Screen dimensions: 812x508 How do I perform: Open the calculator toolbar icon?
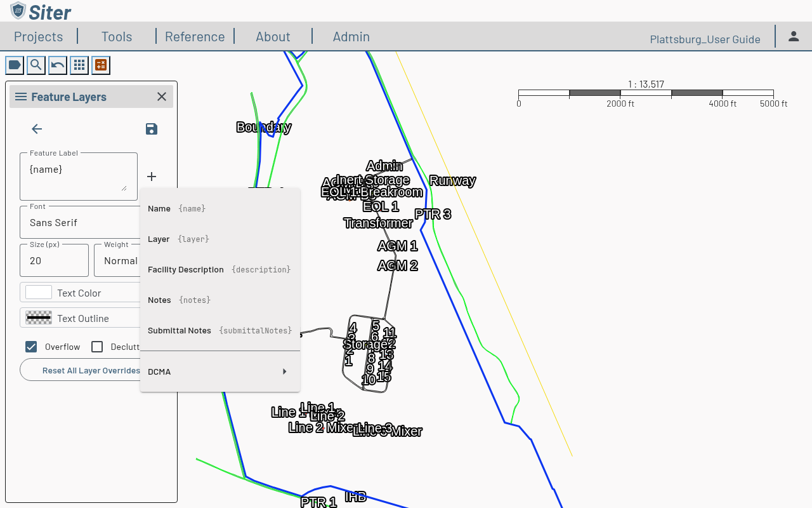[x=101, y=65]
